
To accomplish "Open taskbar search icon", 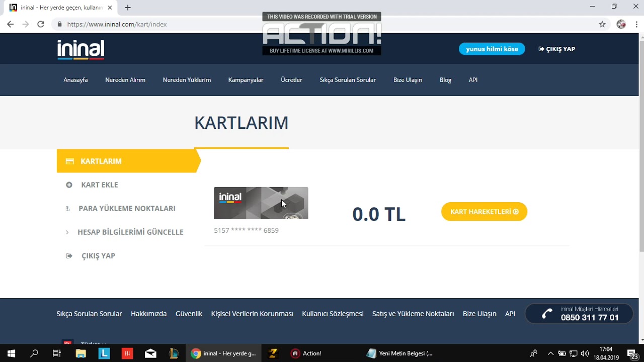I will [x=34, y=353].
